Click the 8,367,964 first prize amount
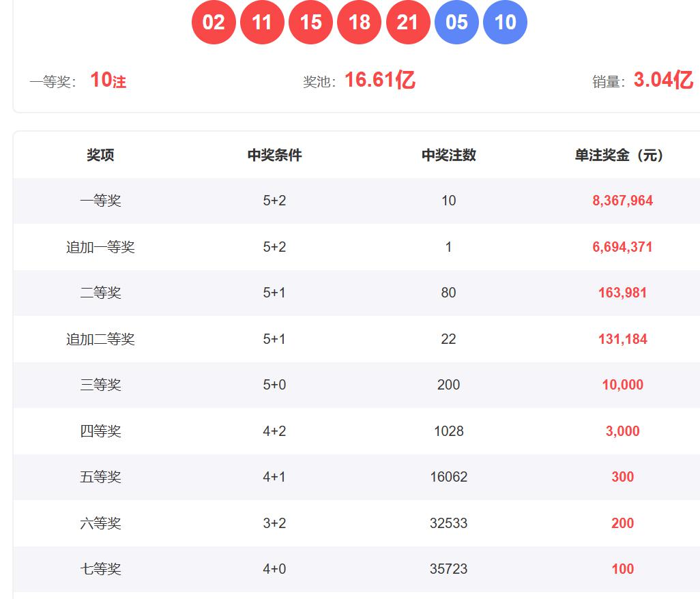This screenshot has width=700, height=599. click(x=622, y=201)
